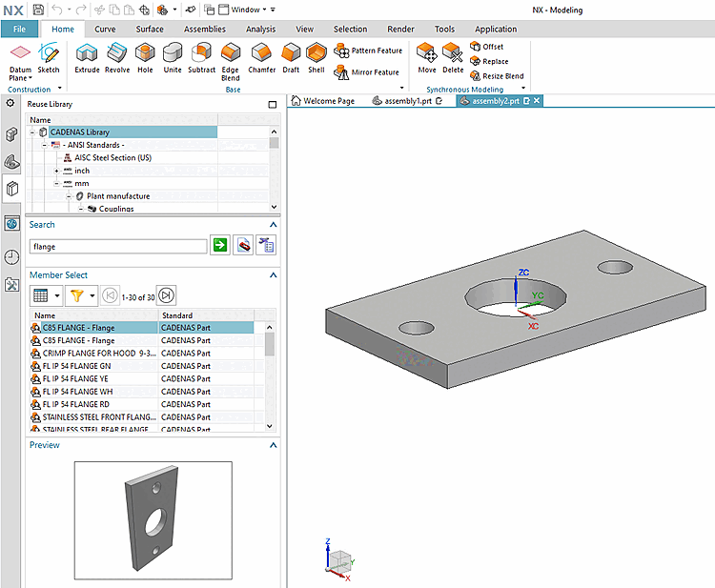Select the Delete Face tool
This screenshot has width=715, height=588.
coord(453,58)
